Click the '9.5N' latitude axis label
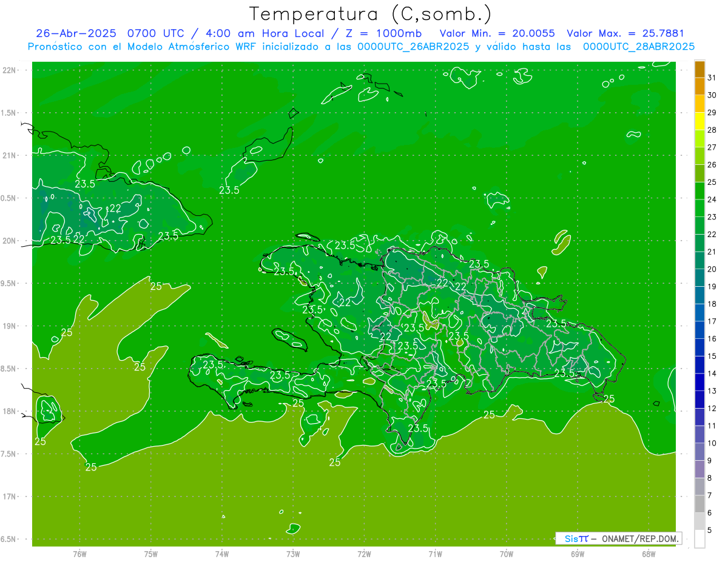Screen dimensions: 728x562 point(9,283)
